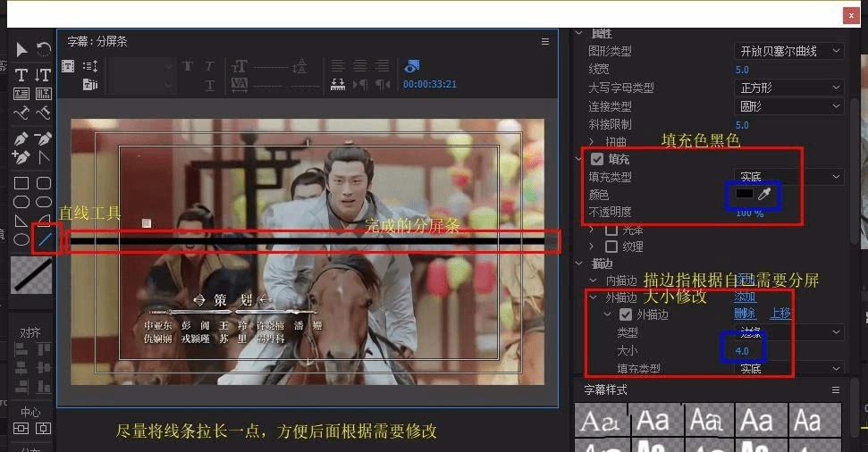Select the Convert Anchor Point tool

(43, 158)
